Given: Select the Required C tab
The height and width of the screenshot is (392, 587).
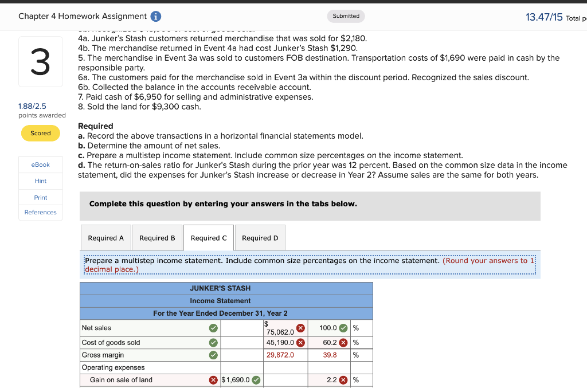Looking at the screenshot, I should 209,238.
